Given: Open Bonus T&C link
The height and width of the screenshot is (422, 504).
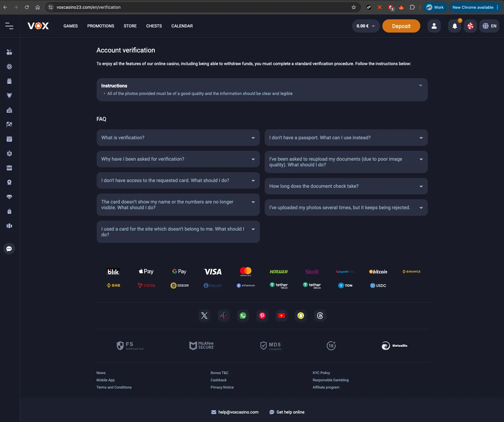Looking at the screenshot, I should (219, 373).
